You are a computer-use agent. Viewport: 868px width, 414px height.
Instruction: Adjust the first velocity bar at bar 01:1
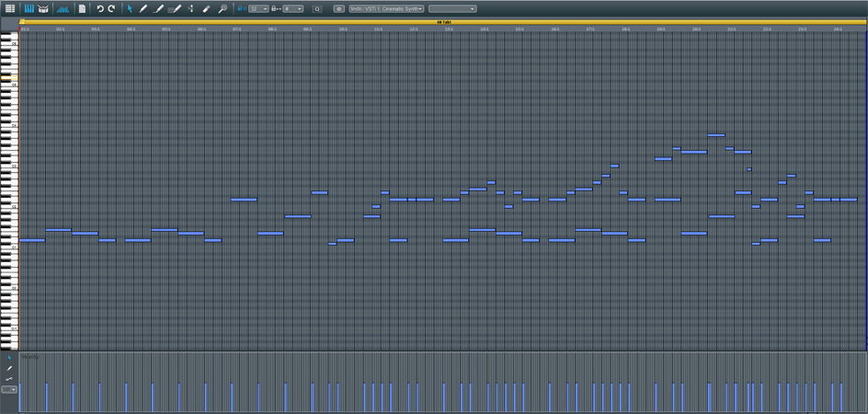point(20,397)
